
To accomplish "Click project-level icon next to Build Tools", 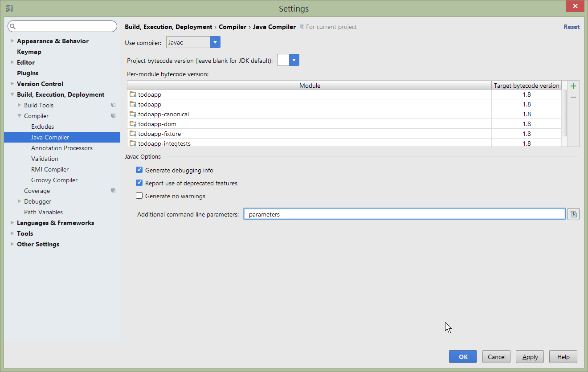I will pyautogui.click(x=113, y=105).
